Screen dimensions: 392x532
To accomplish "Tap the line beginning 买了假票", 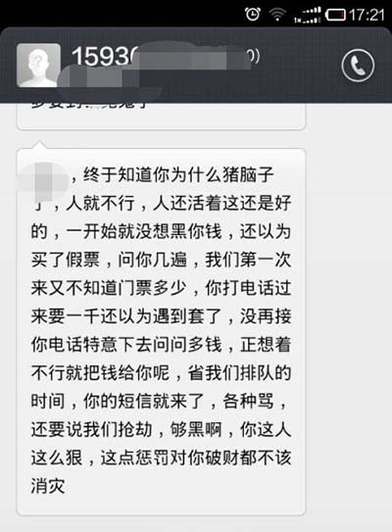I will [x=162, y=260].
